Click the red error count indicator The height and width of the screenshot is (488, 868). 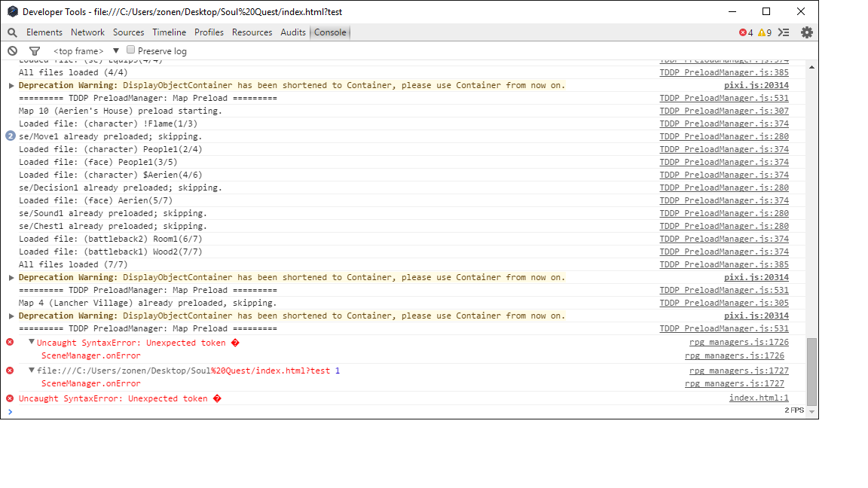click(x=746, y=32)
